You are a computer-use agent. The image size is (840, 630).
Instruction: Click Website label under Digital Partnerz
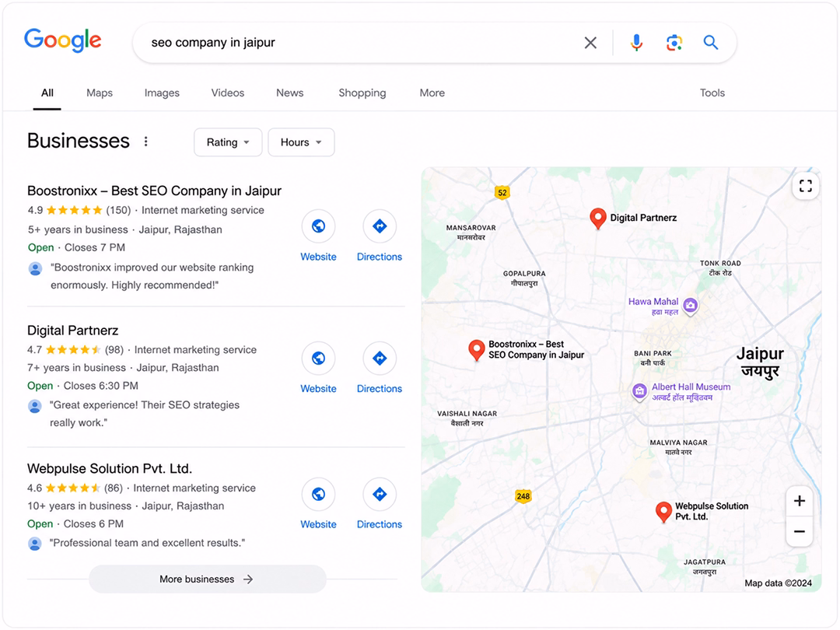click(318, 388)
